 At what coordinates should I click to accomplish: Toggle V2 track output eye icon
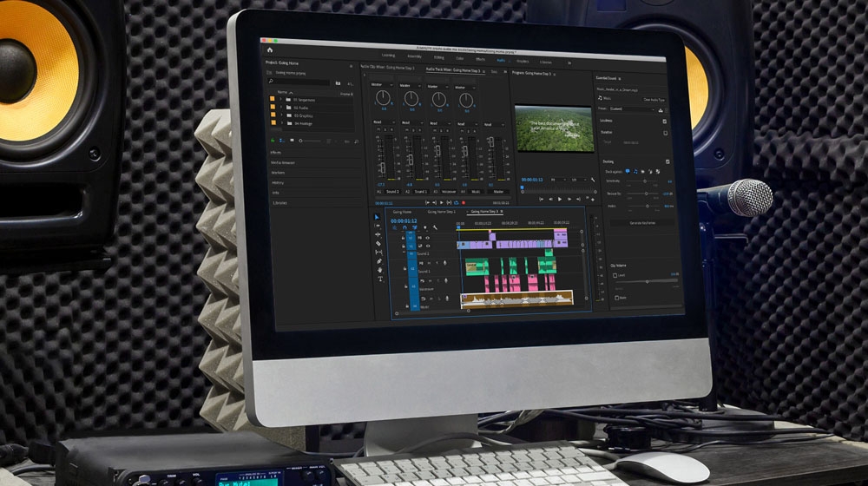point(427,238)
